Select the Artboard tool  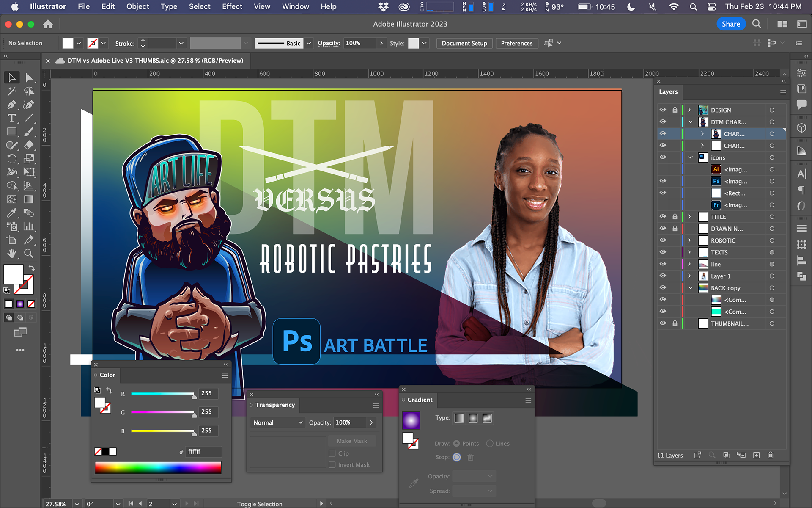(12, 240)
